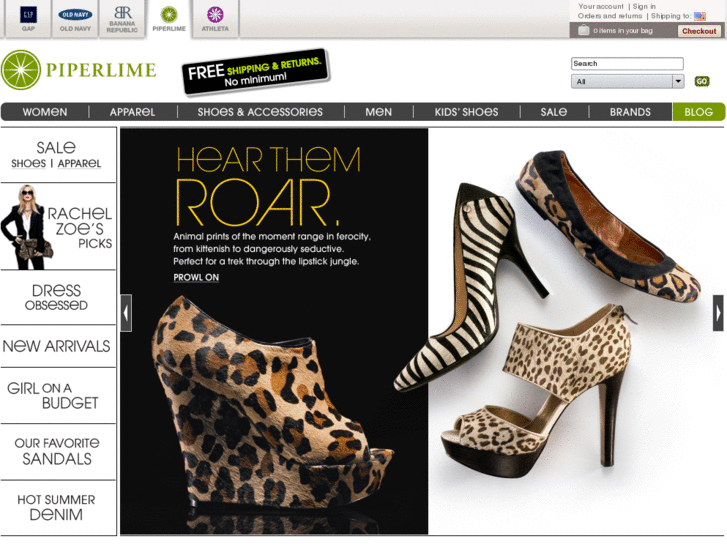Click the Gap brand logo icon
This screenshot has width=727, height=545.
[28, 15]
